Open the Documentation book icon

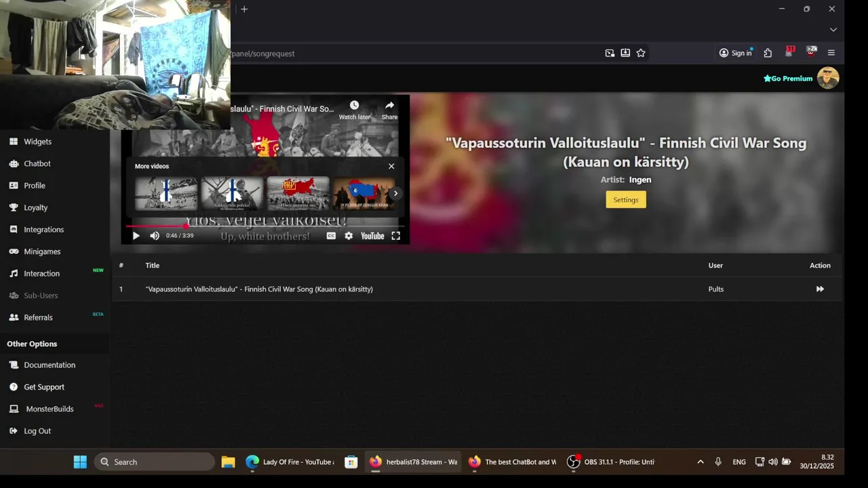click(14, 365)
